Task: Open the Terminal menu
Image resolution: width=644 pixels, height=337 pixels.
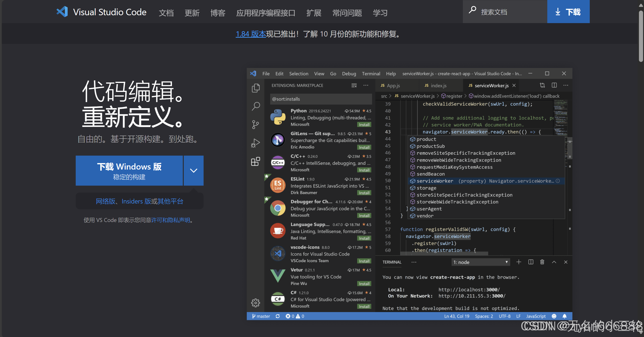Action: [x=371, y=73]
